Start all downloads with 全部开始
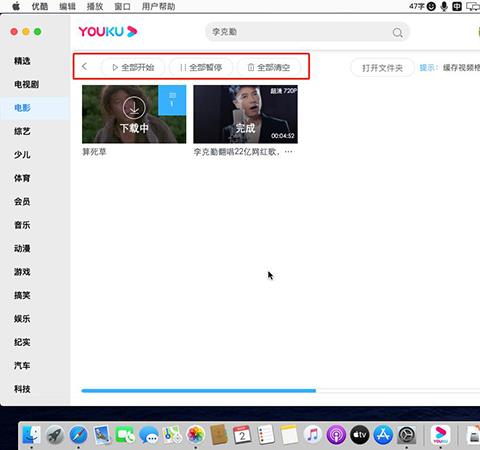The height and width of the screenshot is (450, 480). 133,67
